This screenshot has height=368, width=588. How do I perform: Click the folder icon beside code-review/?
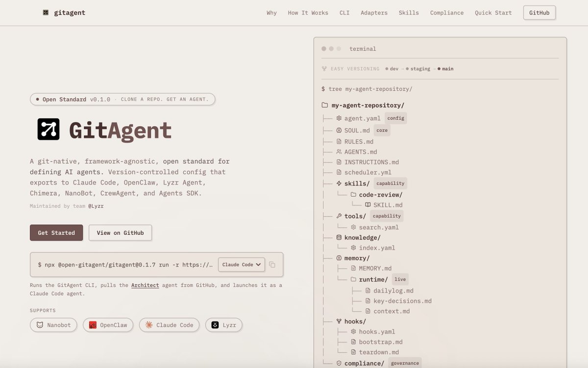[x=353, y=195]
